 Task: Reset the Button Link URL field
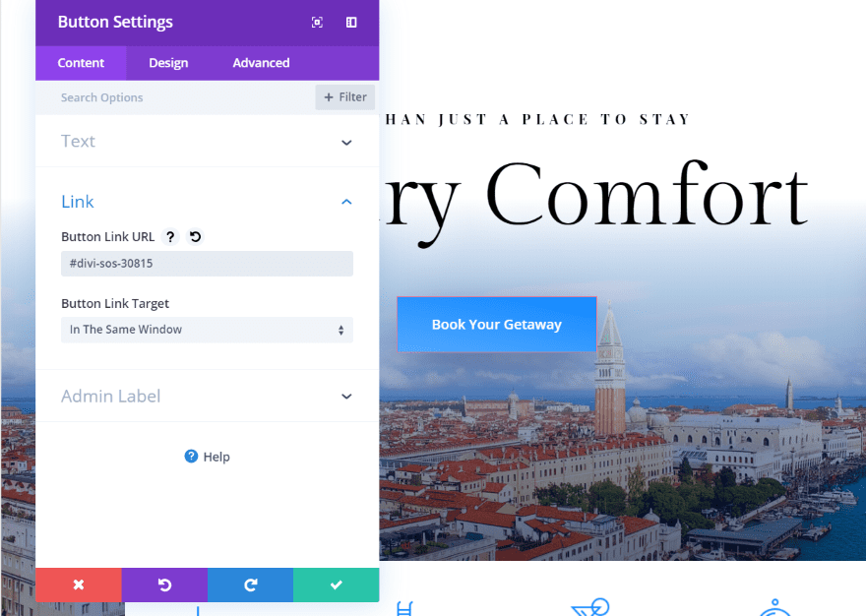[x=195, y=237]
